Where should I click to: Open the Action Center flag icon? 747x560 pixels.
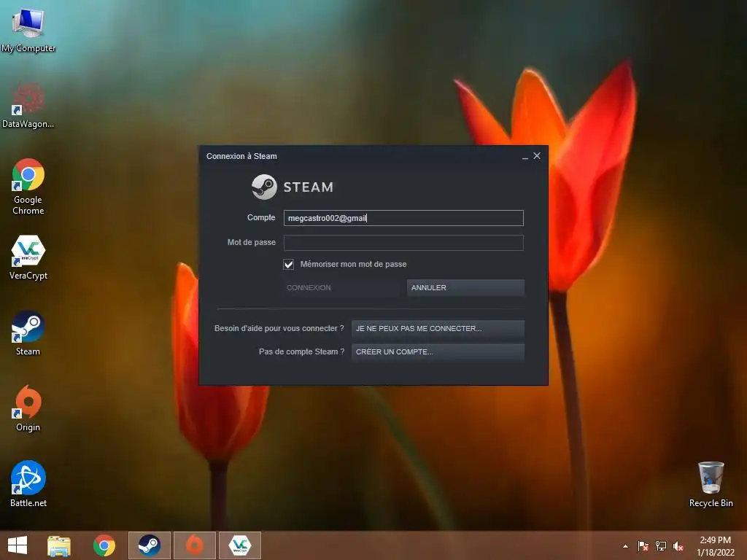coord(643,546)
